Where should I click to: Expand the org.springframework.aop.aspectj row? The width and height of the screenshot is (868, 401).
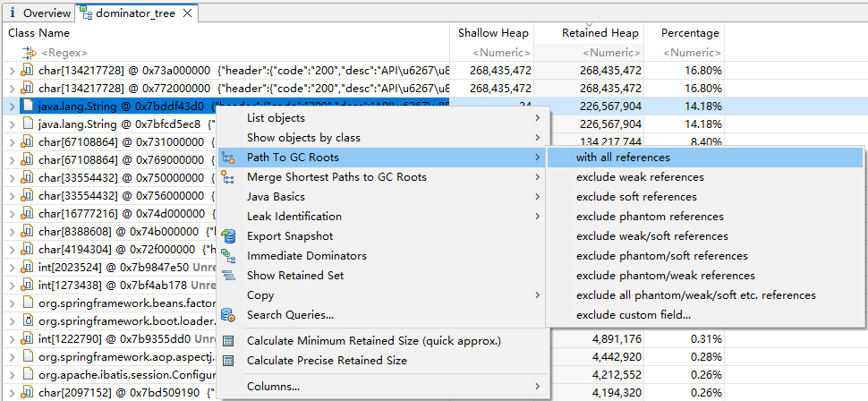pyautogui.click(x=13, y=356)
